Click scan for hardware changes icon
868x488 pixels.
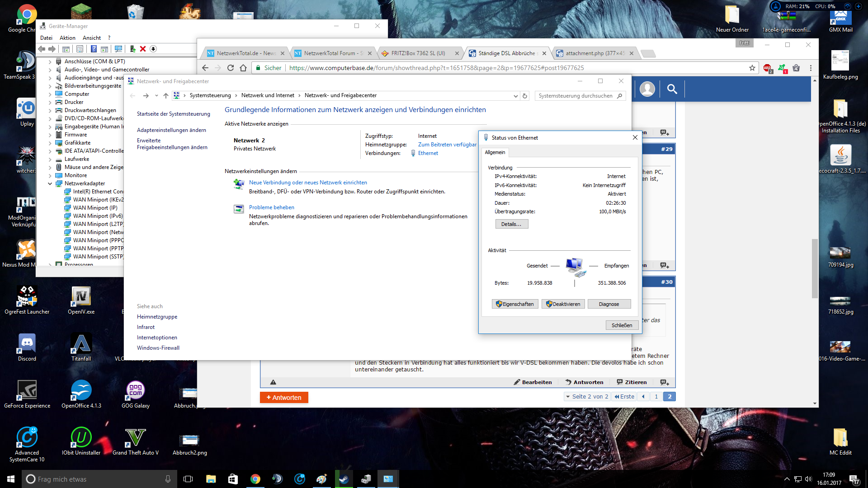118,49
